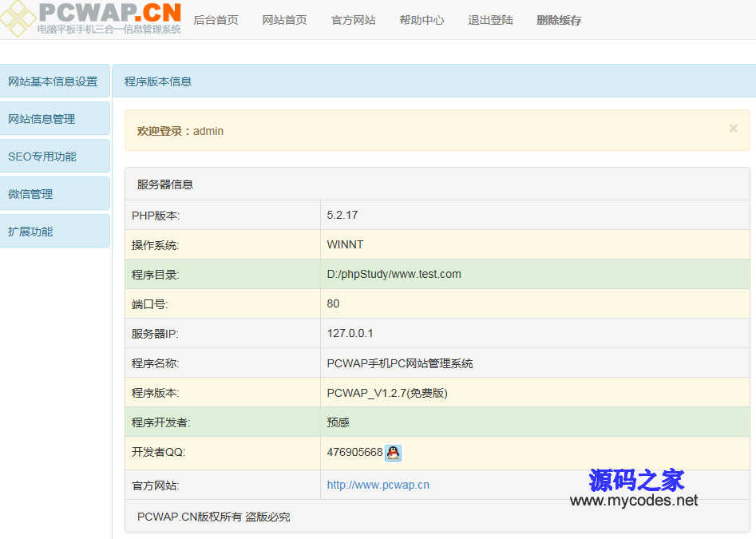
Task: Expand the 网站基本信息设置 sidebar section
Action: [55, 81]
